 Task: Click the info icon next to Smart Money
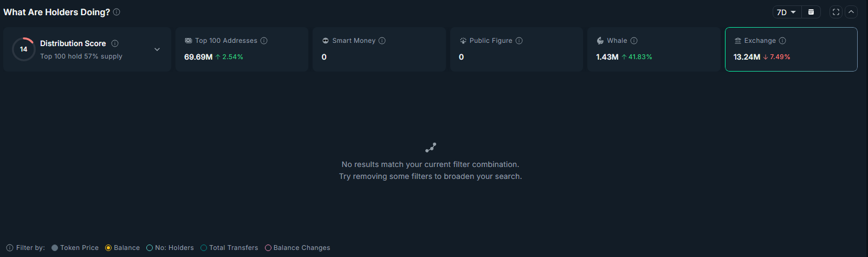pyautogui.click(x=382, y=41)
